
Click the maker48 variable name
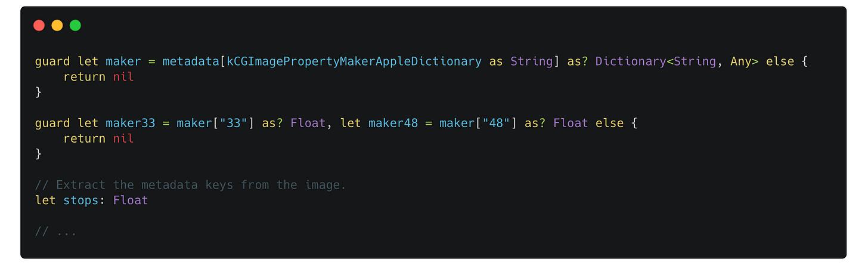[x=393, y=124]
